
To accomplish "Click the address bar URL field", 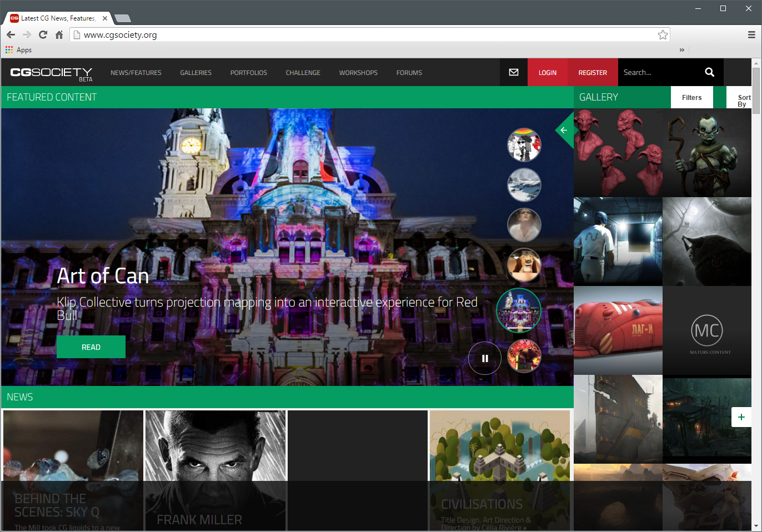I will pos(370,35).
